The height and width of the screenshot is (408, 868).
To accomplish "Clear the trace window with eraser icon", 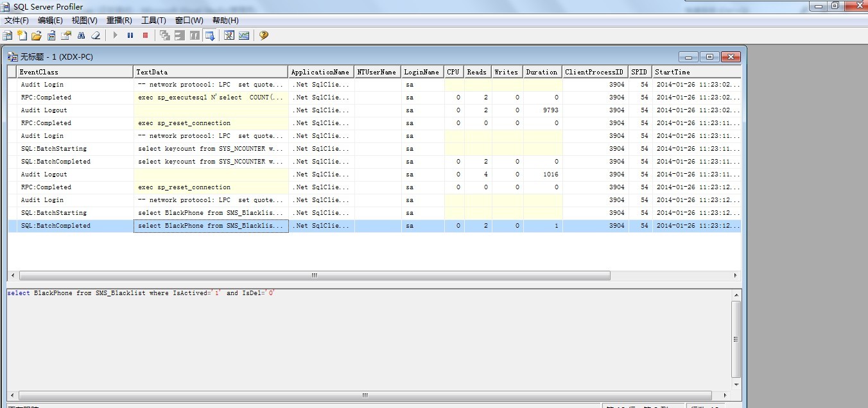I will tap(96, 35).
